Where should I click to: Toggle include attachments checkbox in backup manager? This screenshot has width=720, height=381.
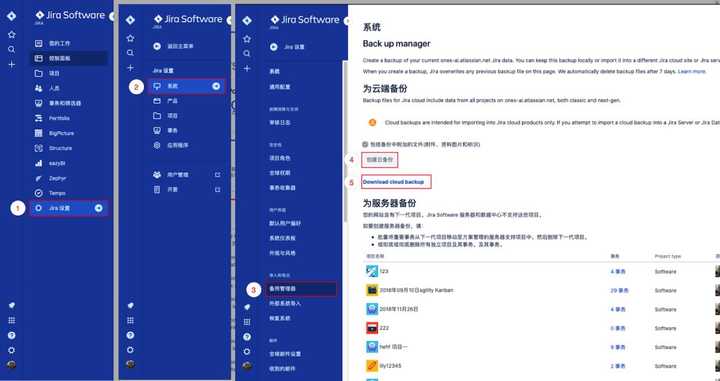(x=365, y=144)
